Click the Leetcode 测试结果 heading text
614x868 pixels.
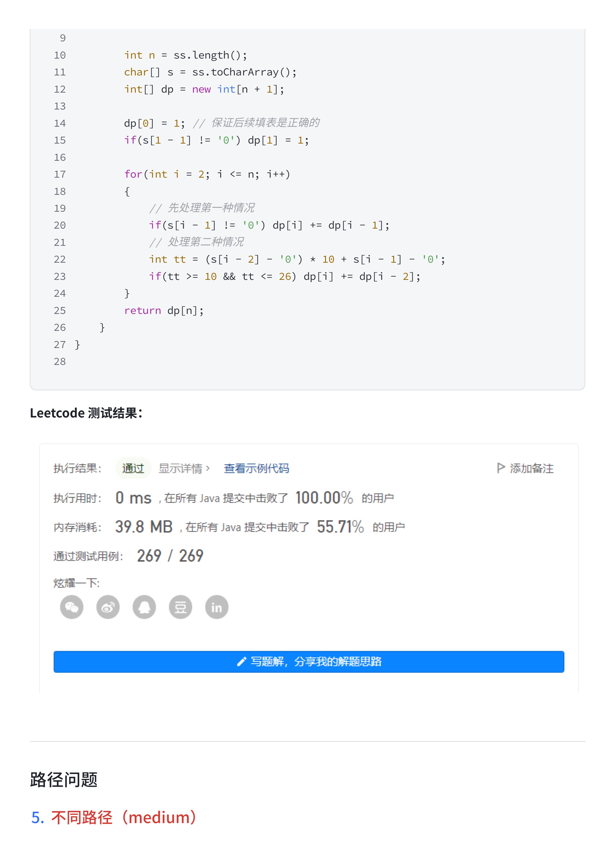[86, 413]
